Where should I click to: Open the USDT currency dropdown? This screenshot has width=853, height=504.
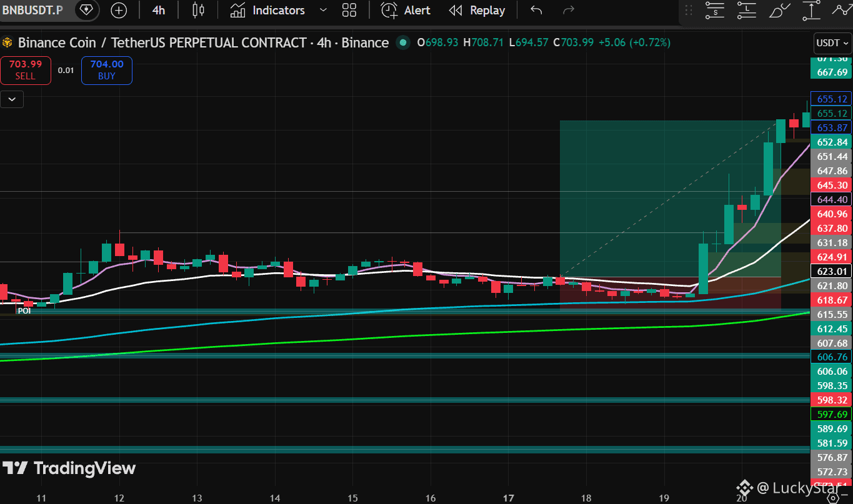point(832,43)
